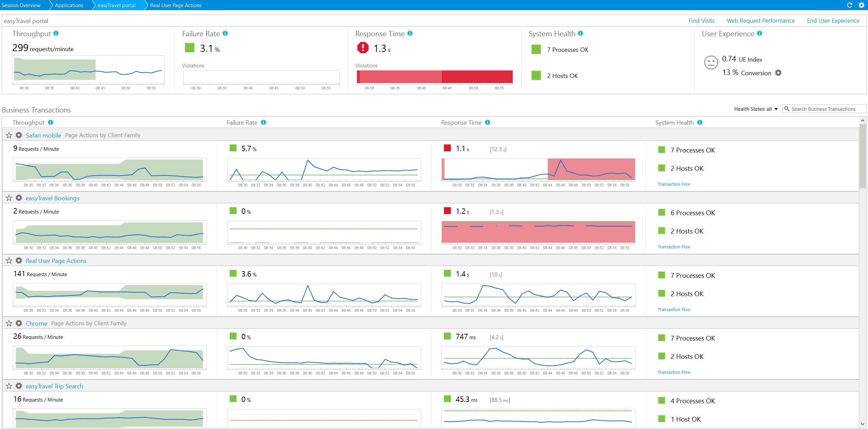Click the scrollbar up arrow in transactions list

click(863, 120)
